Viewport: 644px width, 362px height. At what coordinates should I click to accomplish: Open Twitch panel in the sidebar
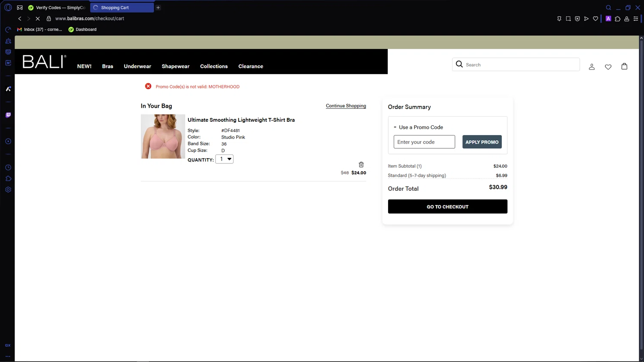[x=8, y=115]
